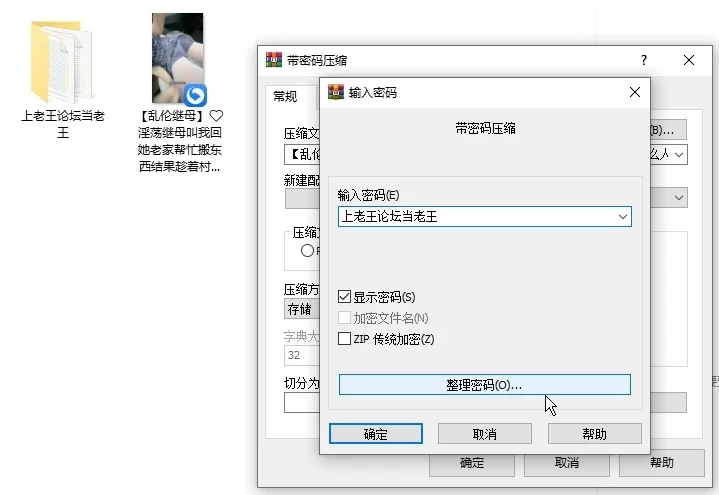Enable ZIP 传统加密(Z) checkbox
The image size is (719, 495).
click(344, 339)
